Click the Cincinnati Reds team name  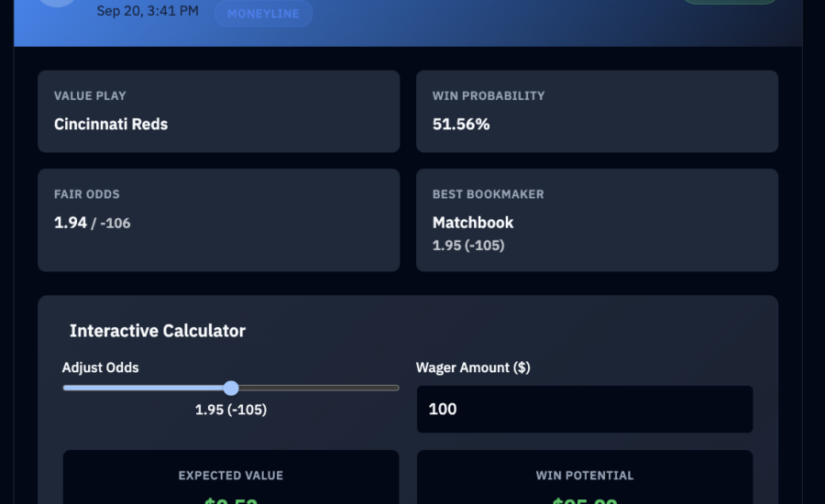[x=111, y=124]
